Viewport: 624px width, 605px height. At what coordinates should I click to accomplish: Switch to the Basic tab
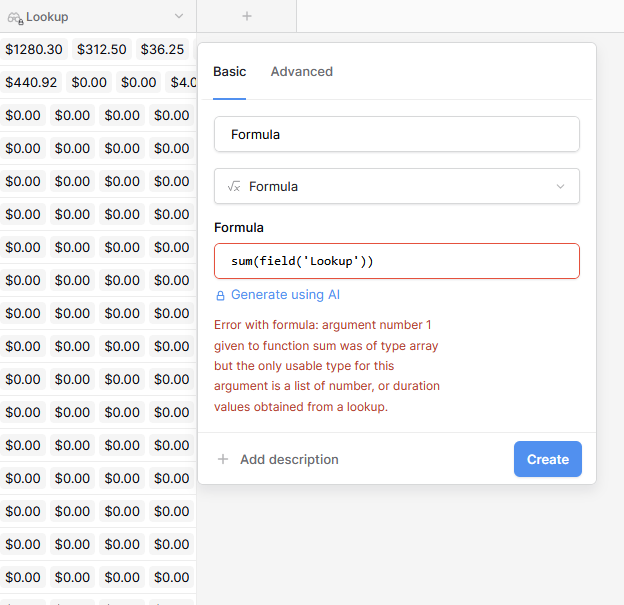point(229,72)
